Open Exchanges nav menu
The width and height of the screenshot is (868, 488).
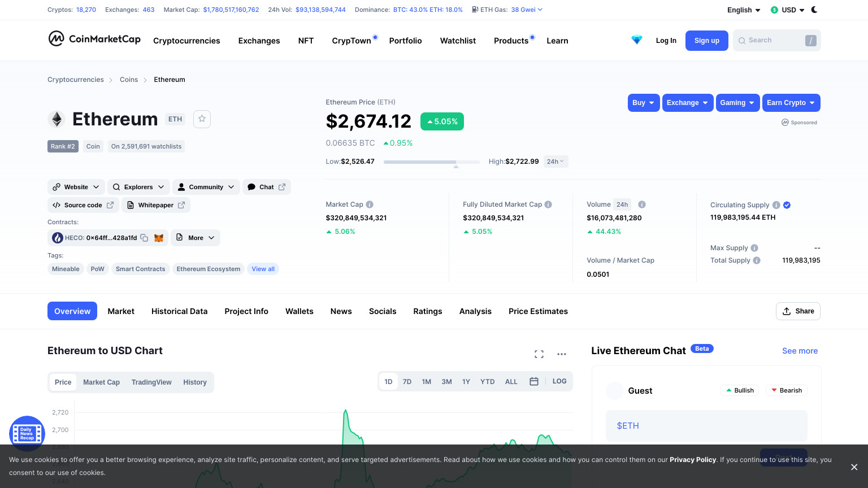click(259, 41)
